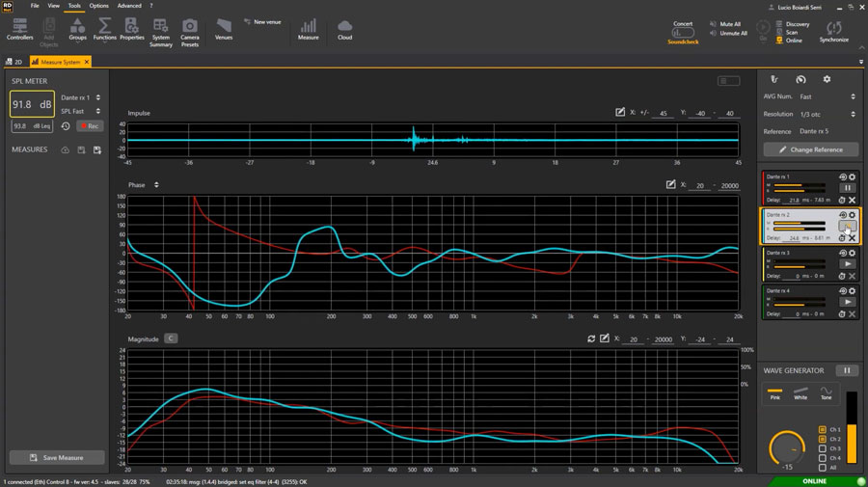Click the Measures save icon
Viewport: 868px width, 487px height.
tap(81, 150)
